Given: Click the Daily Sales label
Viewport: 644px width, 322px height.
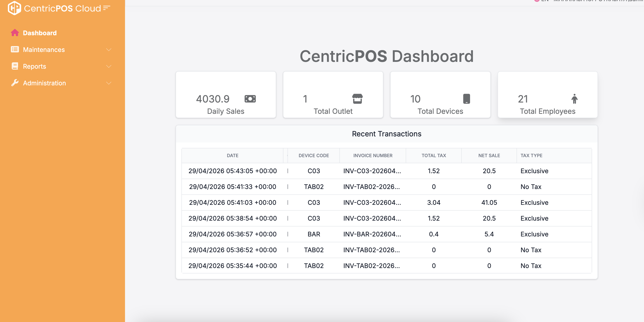Looking at the screenshot, I should point(226,111).
